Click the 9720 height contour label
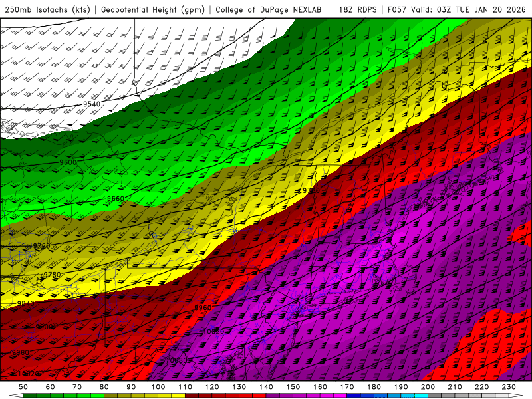The width and height of the screenshot is (532, 399). click(41, 245)
